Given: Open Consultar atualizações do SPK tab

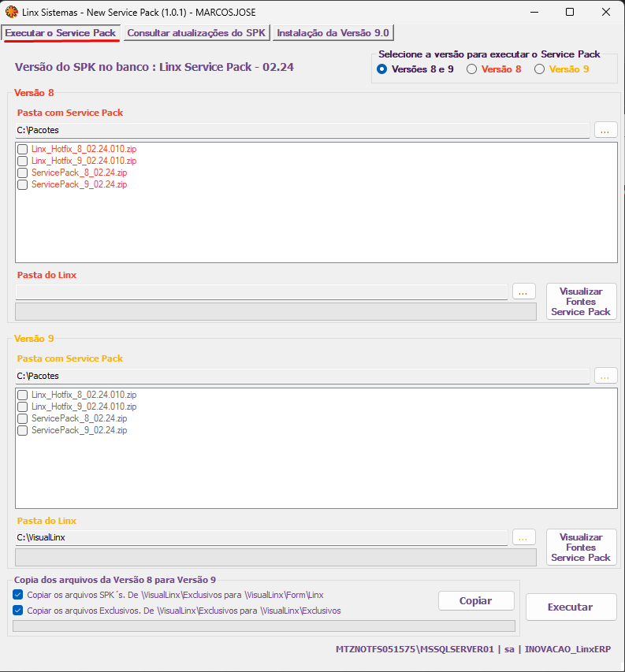Looking at the screenshot, I should (x=196, y=33).
